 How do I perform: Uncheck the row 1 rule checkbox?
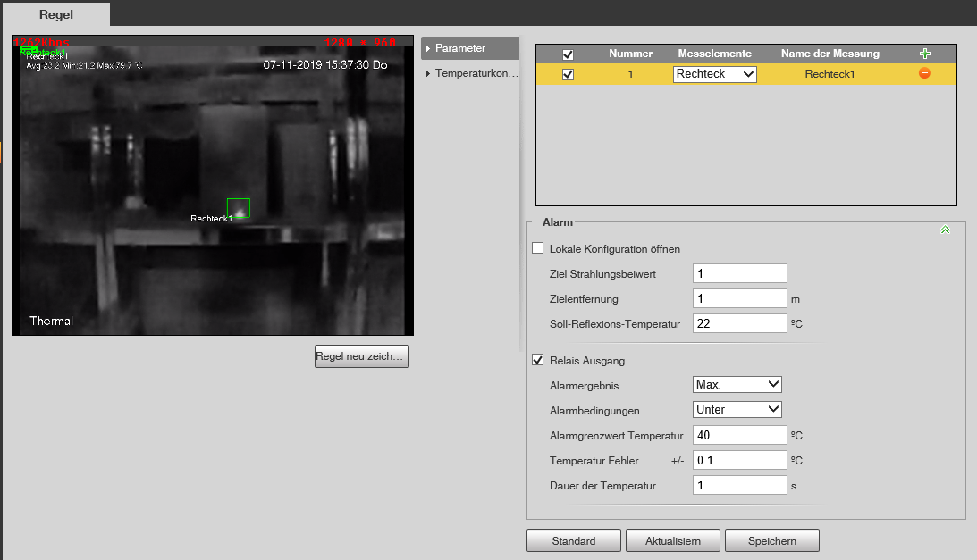pyautogui.click(x=568, y=74)
